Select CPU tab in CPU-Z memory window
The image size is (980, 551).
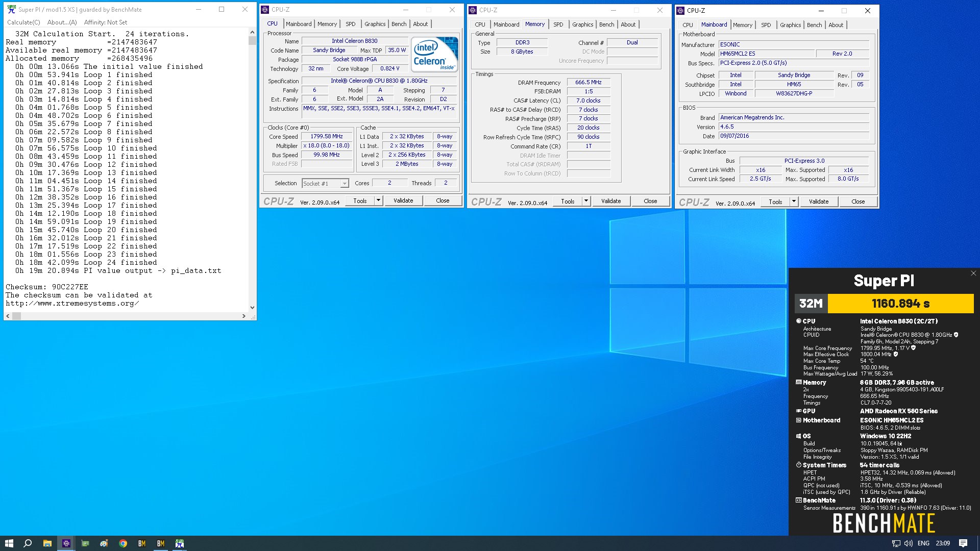click(480, 24)
